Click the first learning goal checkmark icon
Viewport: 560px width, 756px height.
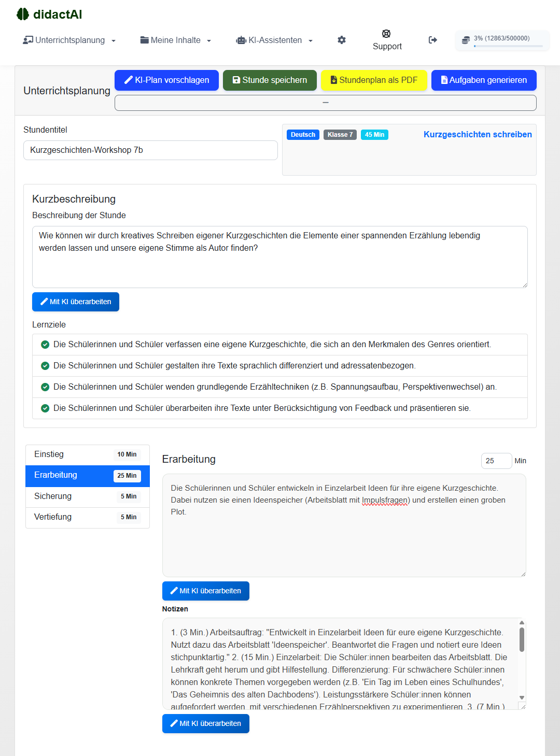pos(45,345)
